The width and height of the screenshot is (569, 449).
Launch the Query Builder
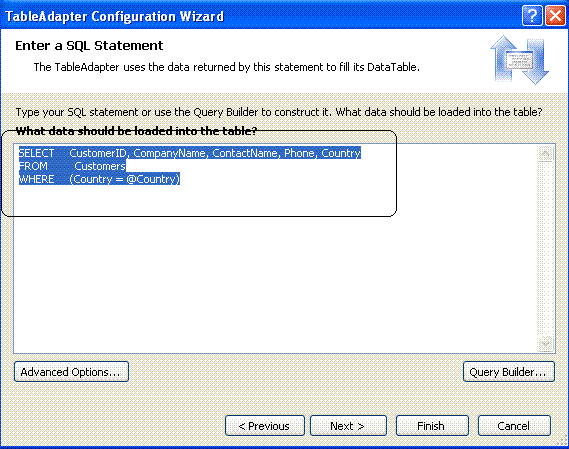(508, 372)
